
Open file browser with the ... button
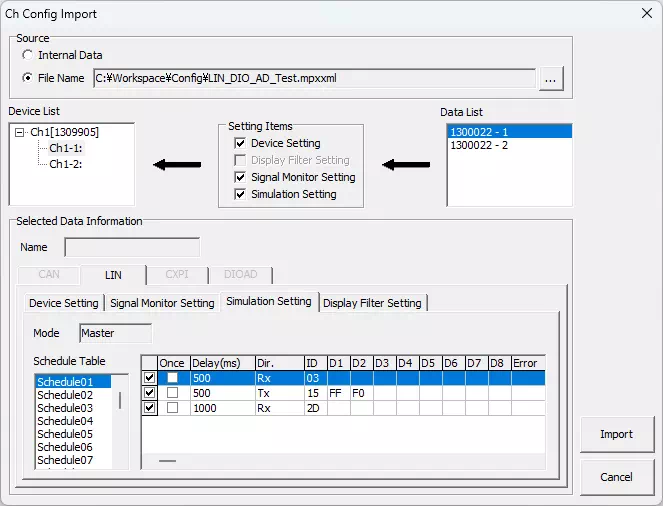[551, 79]
